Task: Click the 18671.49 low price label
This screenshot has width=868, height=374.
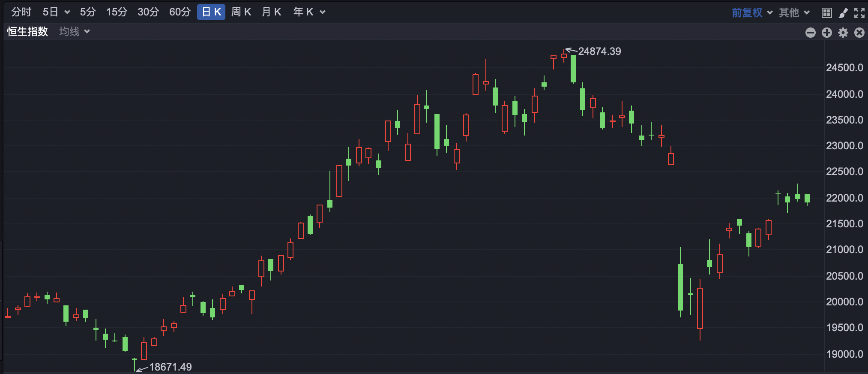Action: (171, 367)
